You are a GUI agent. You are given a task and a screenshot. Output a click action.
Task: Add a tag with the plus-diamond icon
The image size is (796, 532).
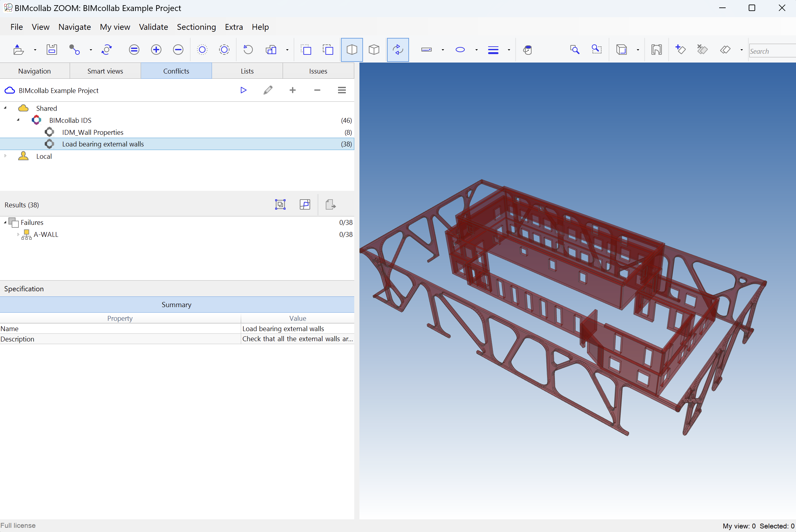(x=680, y=50)
